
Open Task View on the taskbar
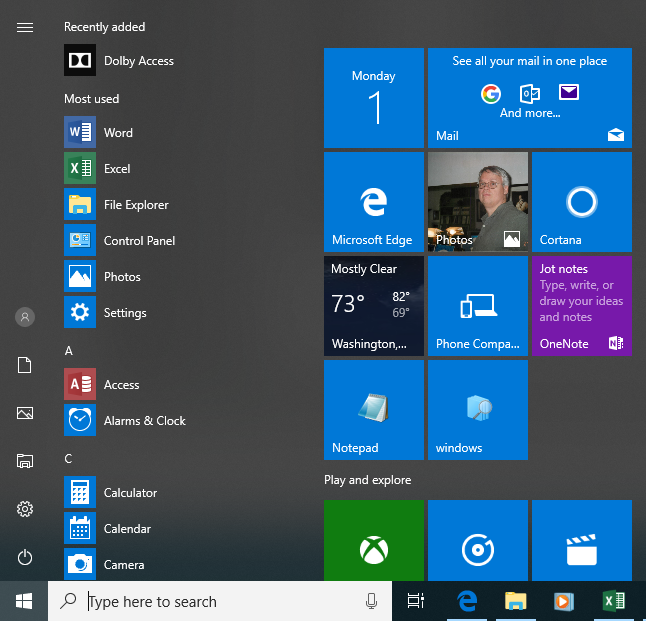[415, 601]
